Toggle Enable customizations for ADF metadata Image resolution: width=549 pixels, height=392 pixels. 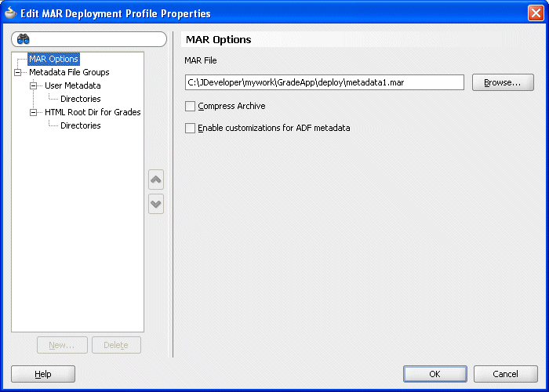[190, 128]
